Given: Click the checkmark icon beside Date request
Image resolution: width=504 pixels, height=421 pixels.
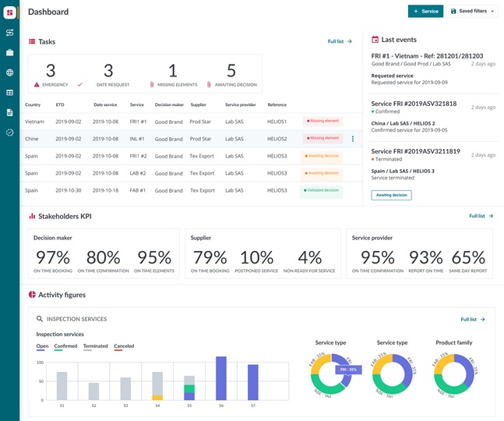Looking at the screenshot, I should click(x=79, y=84).
